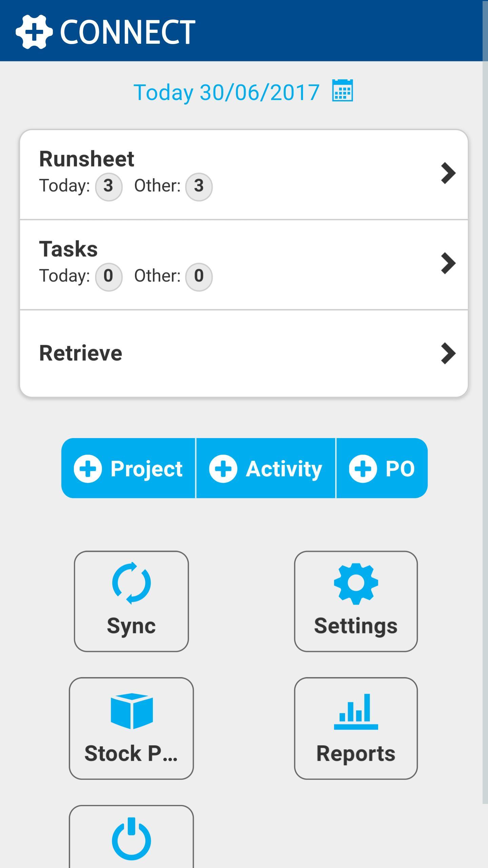488x868 pixels.
Task: Tap Runsheet Today count badge
Action: 108,186
